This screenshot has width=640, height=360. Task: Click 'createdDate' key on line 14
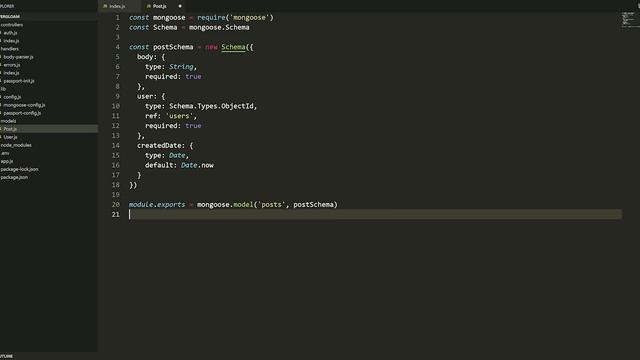pos(159,146)
